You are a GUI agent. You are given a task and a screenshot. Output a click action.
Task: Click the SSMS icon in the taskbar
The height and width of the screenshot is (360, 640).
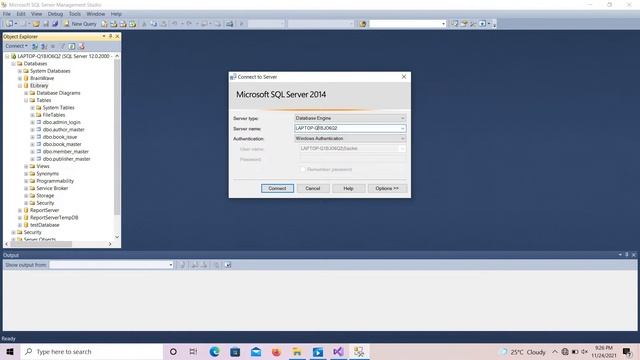tap(359, 351)
